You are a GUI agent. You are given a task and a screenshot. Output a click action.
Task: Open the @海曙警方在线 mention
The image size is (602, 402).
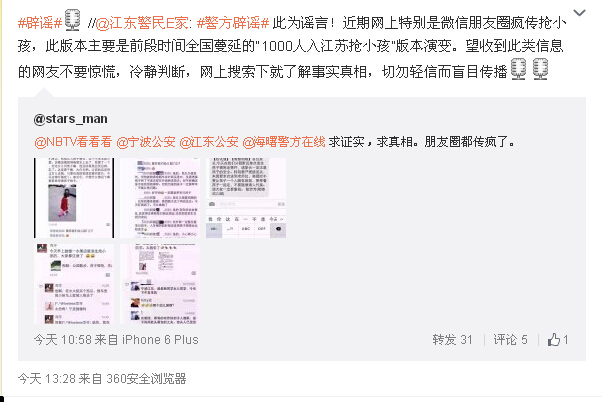(x=284, y=142)
